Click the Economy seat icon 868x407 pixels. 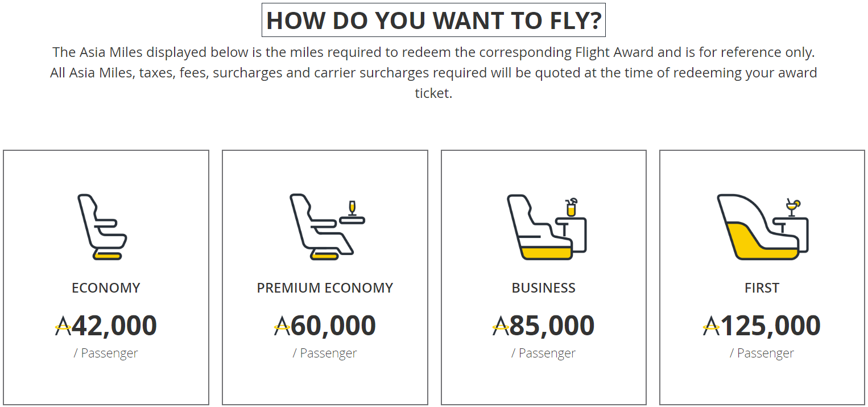102,227
